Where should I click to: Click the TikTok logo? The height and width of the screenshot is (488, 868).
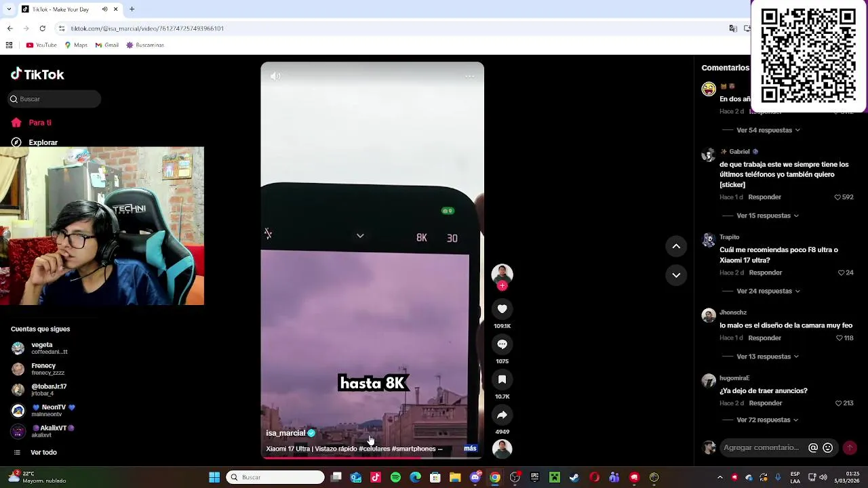point(37,75)
